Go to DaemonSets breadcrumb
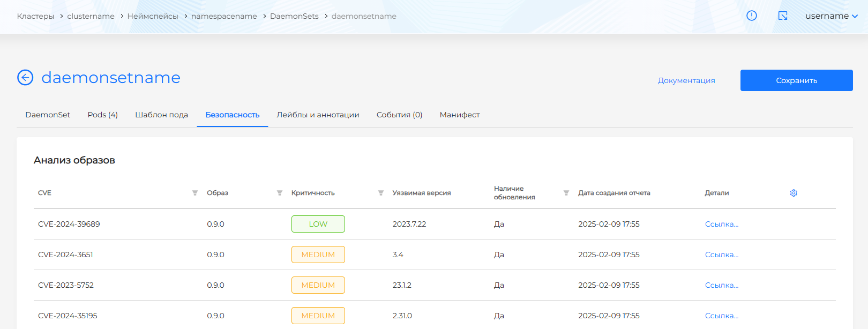This screenshot has height=329, width=868. click(x=294, y=16)
